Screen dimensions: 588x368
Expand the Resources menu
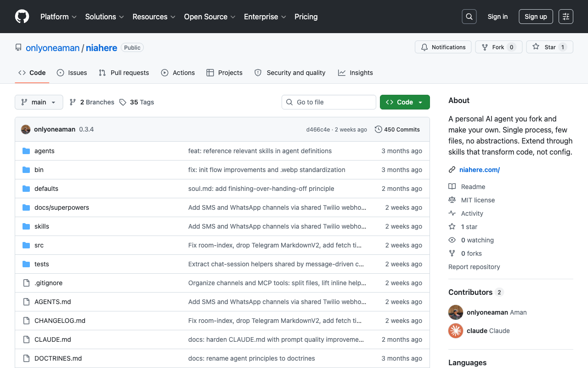tap(154, 17)
